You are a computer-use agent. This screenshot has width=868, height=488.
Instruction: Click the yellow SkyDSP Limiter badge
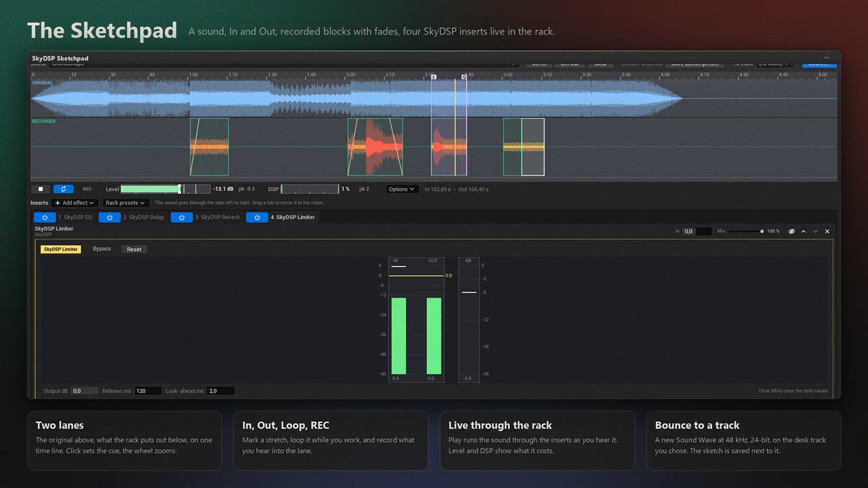(61, 249)
